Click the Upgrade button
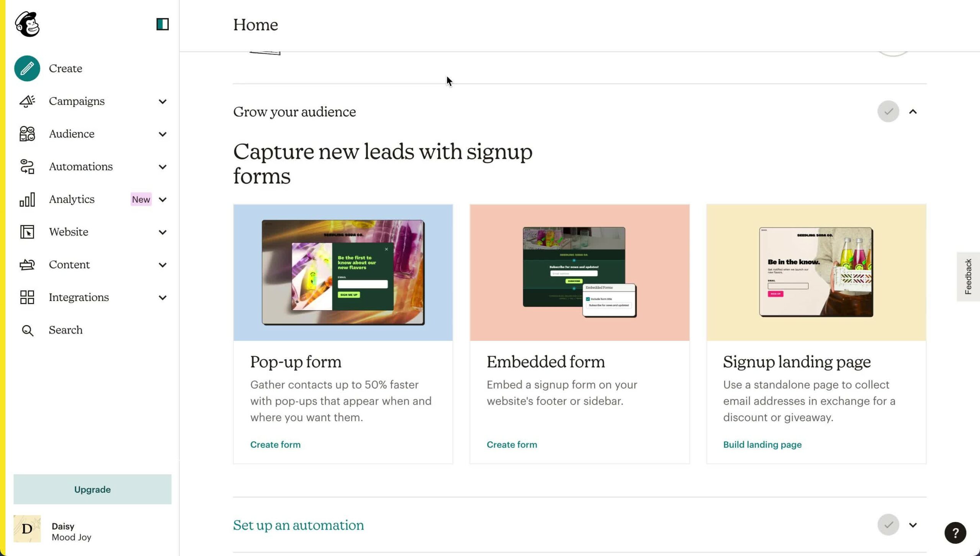 click(x=92, y=489)
